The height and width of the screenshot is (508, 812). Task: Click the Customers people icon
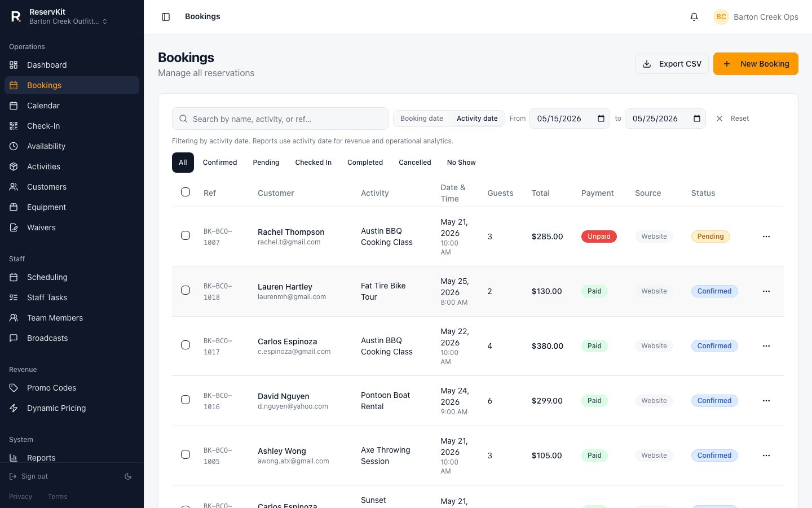(14, 187)
